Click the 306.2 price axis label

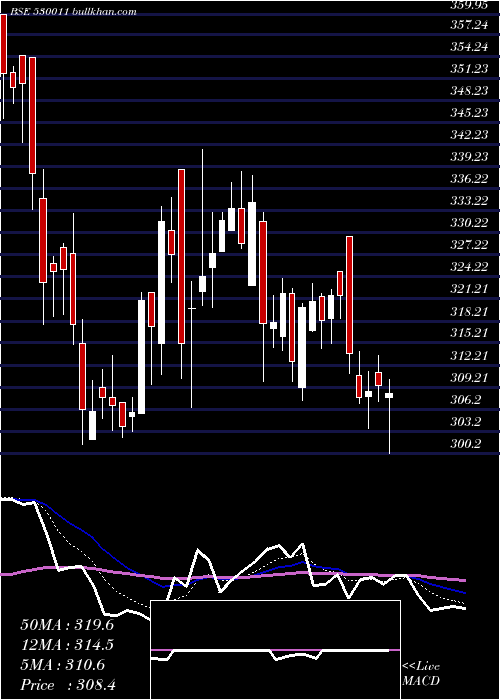pyautogui.click(x=466, y=400)
